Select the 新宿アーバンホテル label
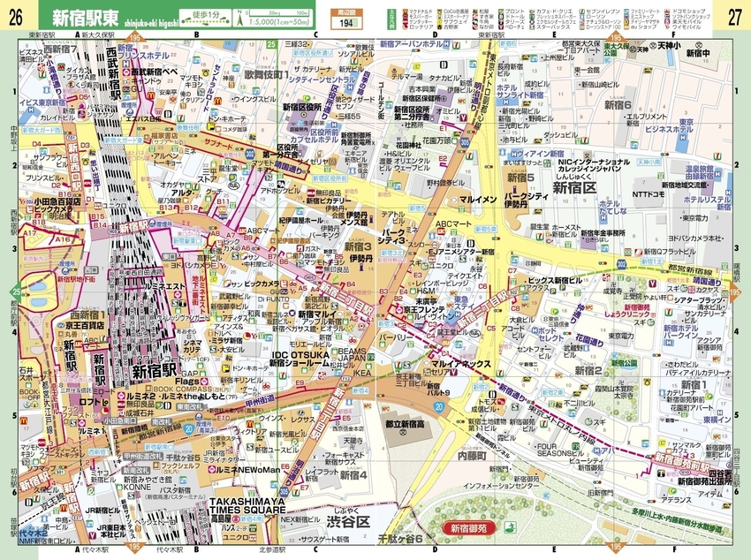The height and width of the screenshot is (560, 751). pos(411,44)
